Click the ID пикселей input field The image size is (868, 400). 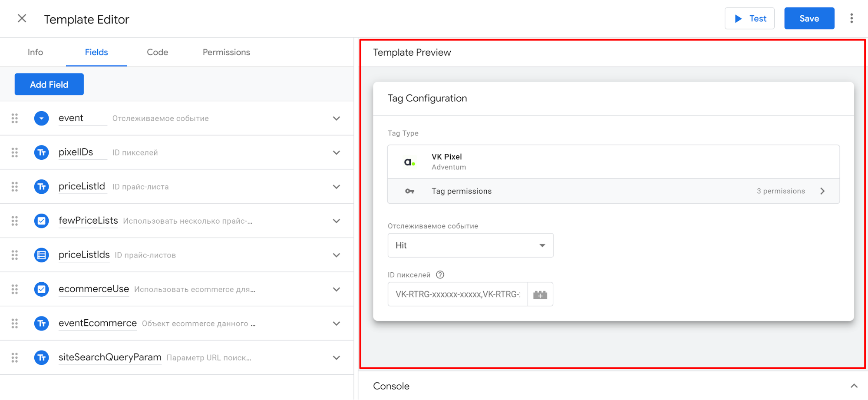pos(458,294)
